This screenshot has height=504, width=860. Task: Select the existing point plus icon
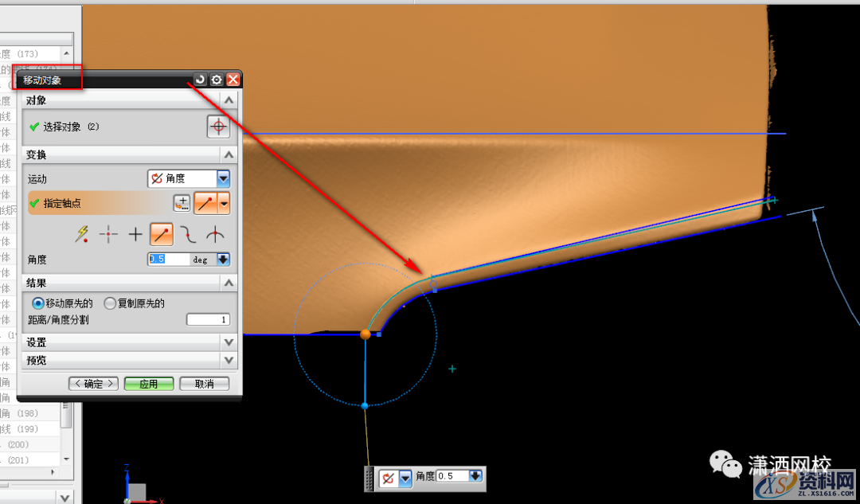click(135, 234)
